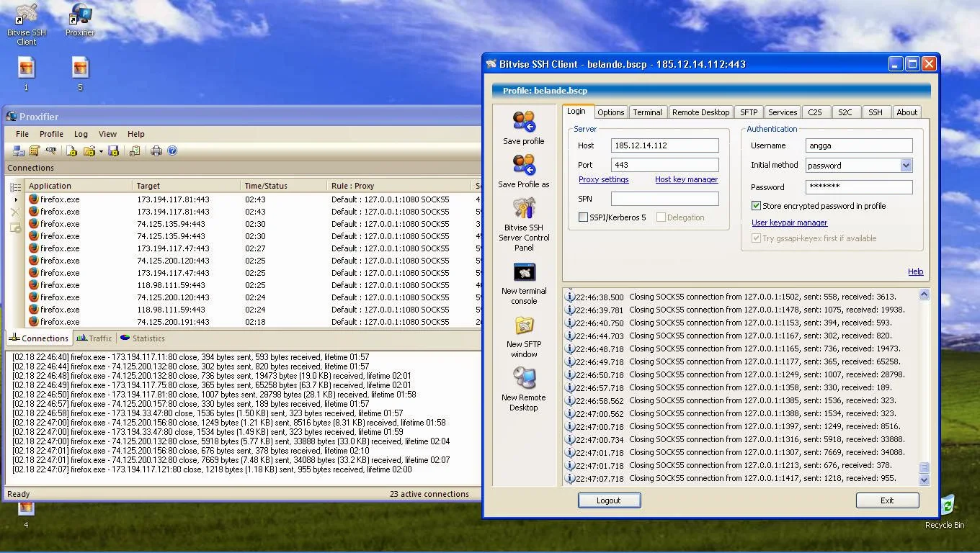Screen dimensions: 980x553
Task: Open Initial method dropdown
Action: point(906,166)
